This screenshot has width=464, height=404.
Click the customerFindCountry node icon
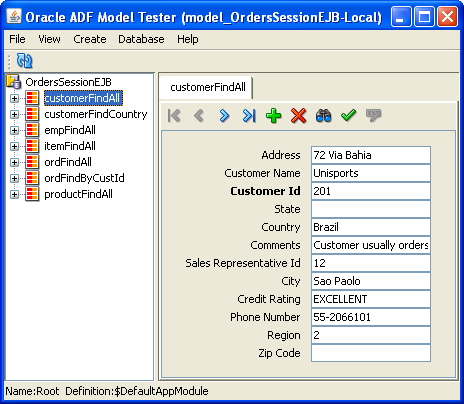32,114
